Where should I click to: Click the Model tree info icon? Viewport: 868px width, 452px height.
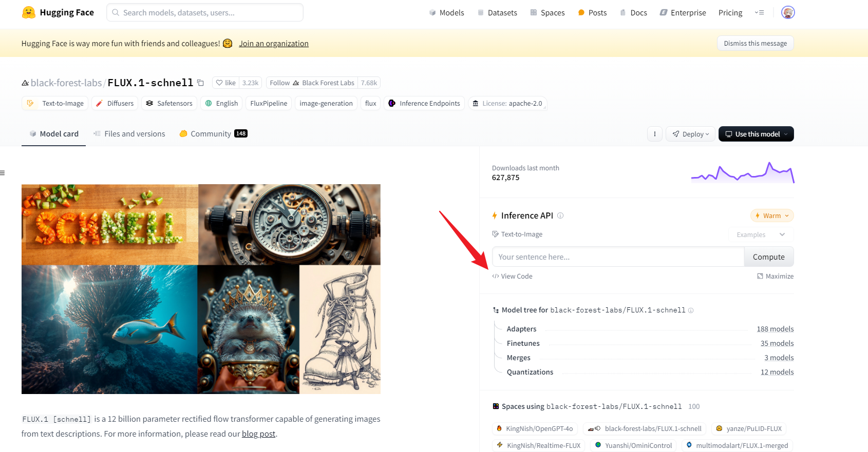point(691,310)
